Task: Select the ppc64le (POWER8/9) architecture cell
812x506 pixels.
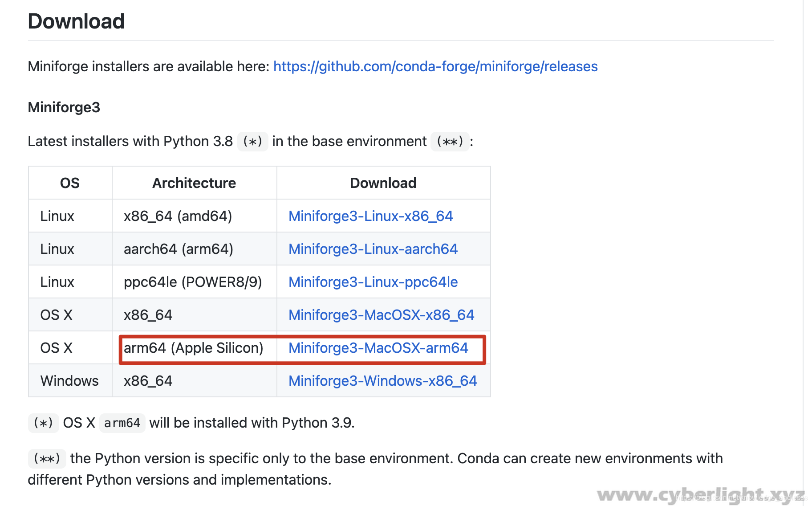Action: (193, 282)
